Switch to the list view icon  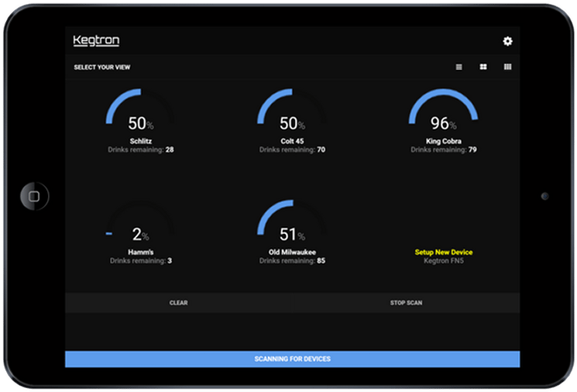[x=459, y=67]
